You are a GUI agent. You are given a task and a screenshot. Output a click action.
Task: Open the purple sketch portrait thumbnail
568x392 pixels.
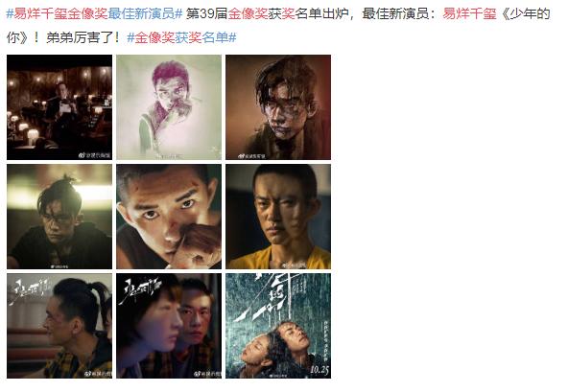[169, 107]
